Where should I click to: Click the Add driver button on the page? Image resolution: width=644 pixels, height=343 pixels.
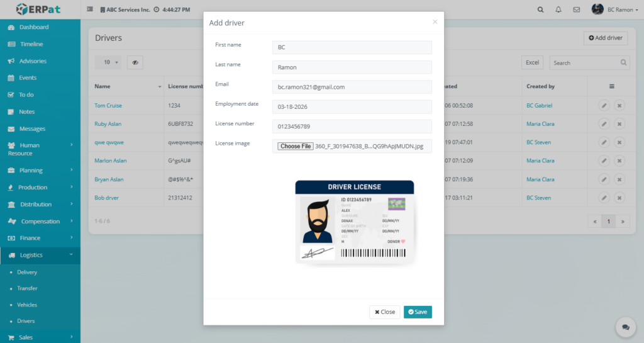pyautogui.click(x=606, y=38)
